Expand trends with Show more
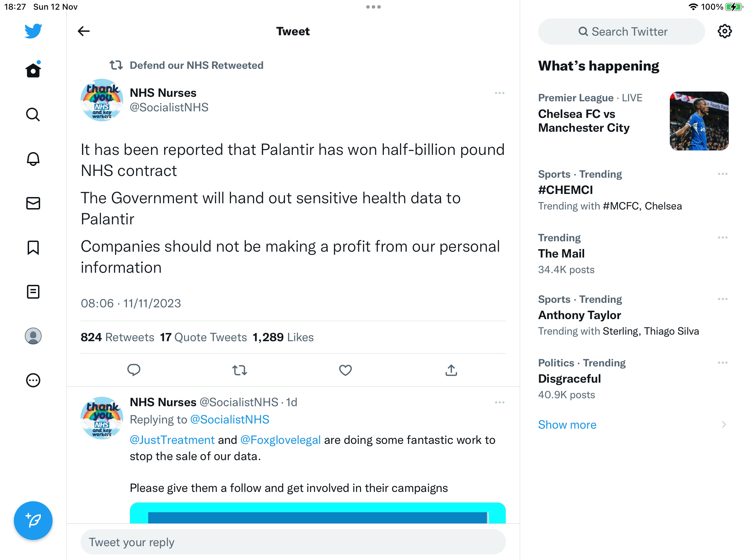The image size is (747, 560). tap(567, 424)
